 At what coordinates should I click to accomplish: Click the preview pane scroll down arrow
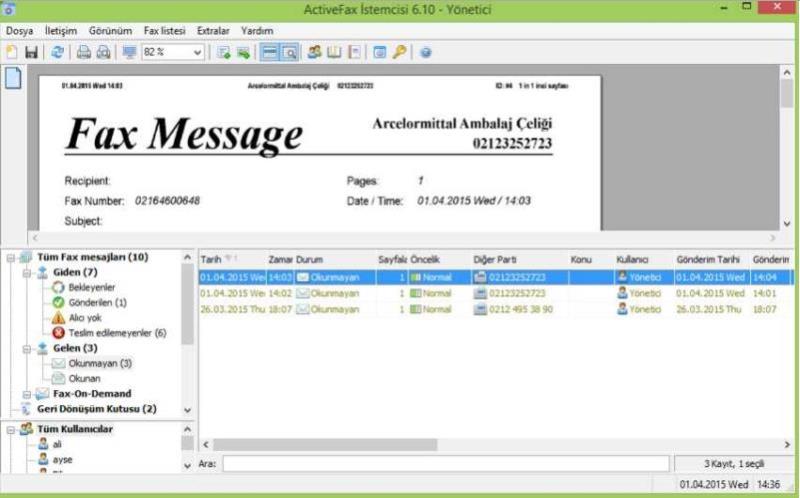pos(786,223)
